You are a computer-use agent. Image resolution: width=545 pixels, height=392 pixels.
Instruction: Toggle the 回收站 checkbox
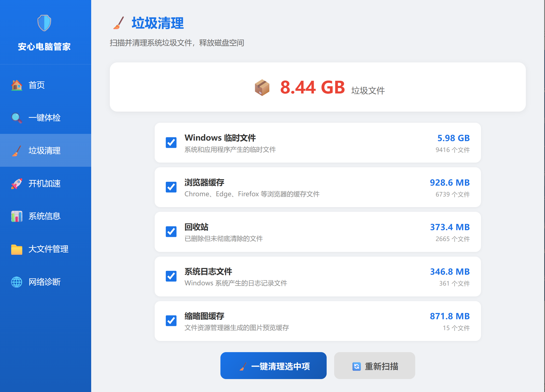point(171,232)
